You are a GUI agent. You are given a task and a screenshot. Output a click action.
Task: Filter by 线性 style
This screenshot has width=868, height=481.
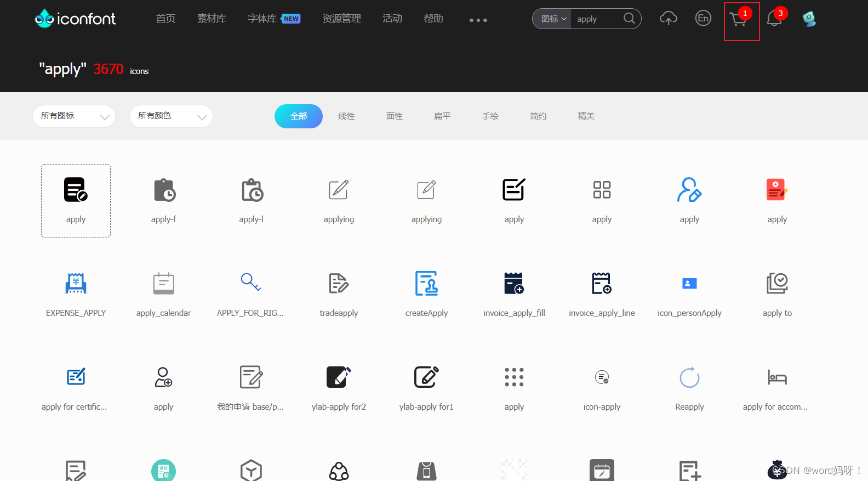tap(346, 116)
